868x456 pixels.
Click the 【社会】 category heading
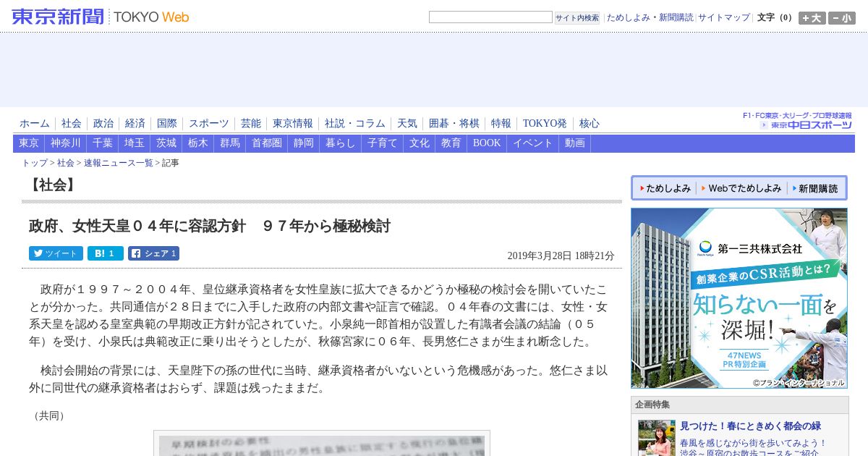[x=52, y=185]
